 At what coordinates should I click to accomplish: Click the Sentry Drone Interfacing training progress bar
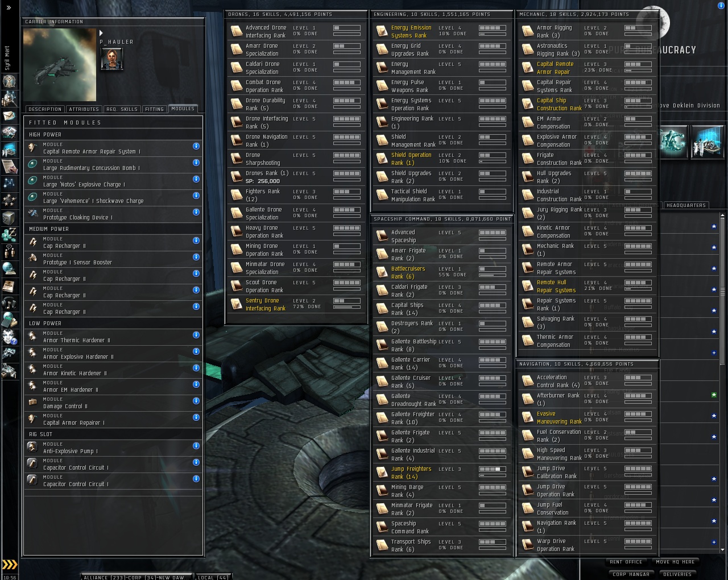pos(347,307)
